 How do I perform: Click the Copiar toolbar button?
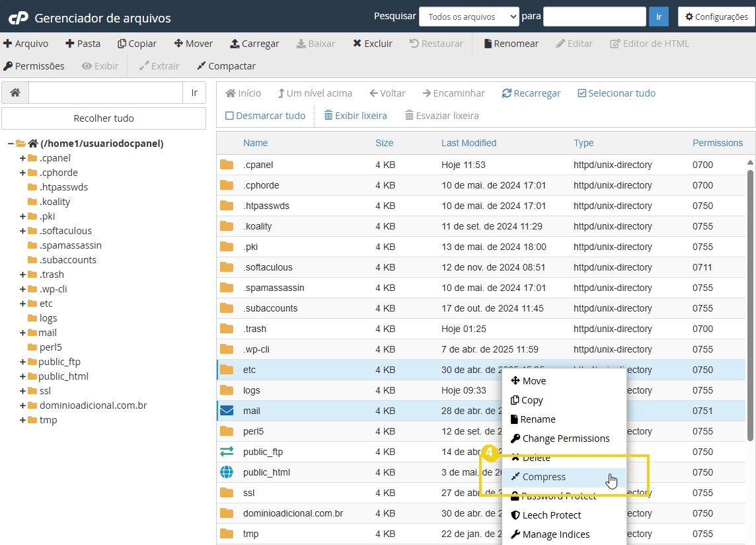tap(137, 44)
